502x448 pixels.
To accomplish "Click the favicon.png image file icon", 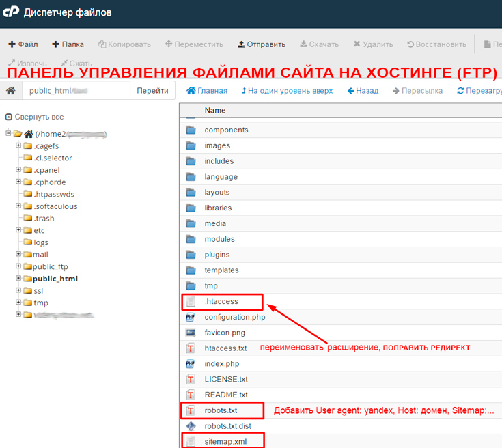I will (191, 333).
